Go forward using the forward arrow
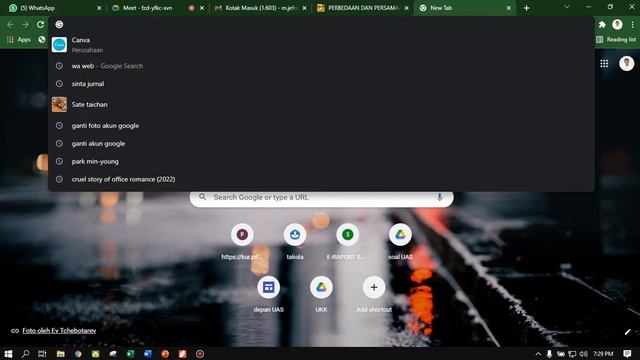This screenshot has height=360, width=640. click(x=25, y=24)
